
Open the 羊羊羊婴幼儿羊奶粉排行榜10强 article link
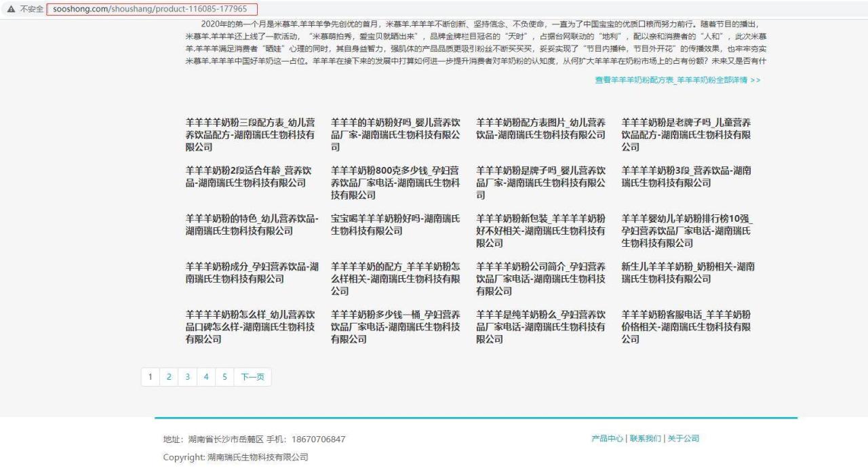[x=686, y=231]
